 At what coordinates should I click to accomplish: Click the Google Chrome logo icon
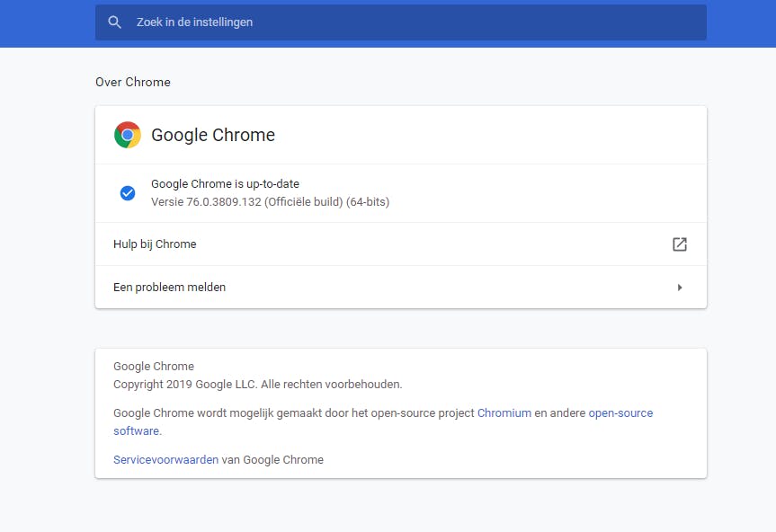click(128, 135)
